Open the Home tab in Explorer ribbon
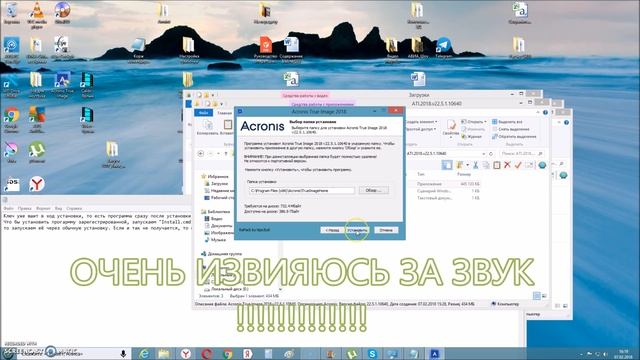640x360 pixels. [224, 113]
